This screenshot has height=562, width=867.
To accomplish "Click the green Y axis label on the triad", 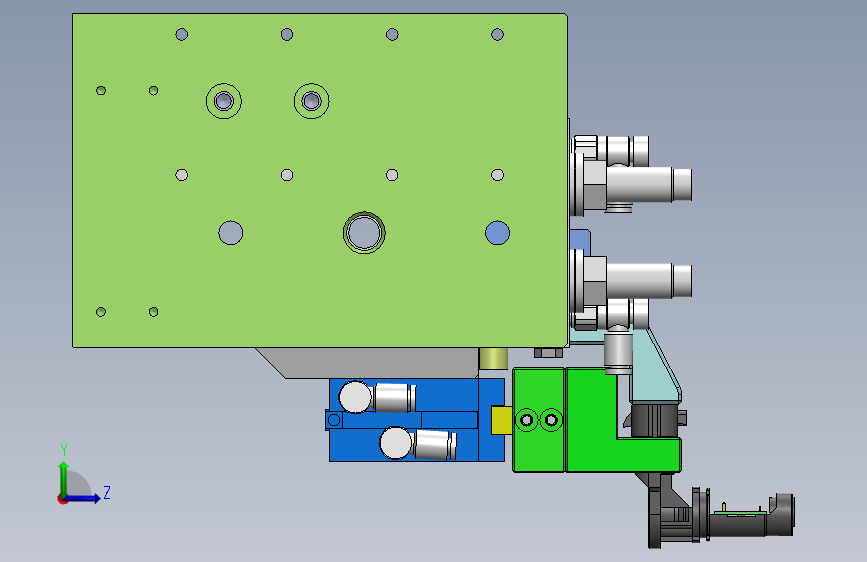I will (64, 450).
